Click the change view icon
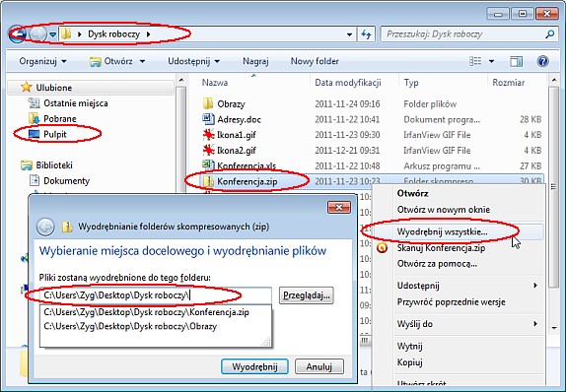566x392 pixels. [475, 61]
